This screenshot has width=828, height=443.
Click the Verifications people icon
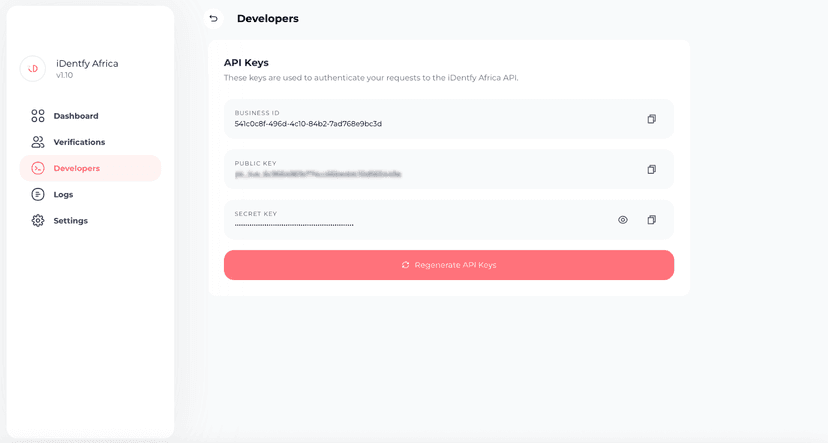tap(38, 142)
